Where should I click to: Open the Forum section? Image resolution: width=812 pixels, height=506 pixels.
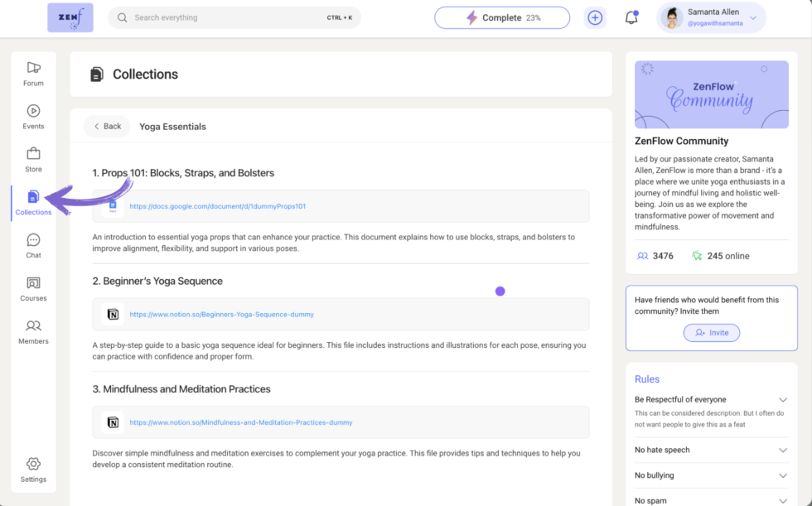click(x=33, y=74)
